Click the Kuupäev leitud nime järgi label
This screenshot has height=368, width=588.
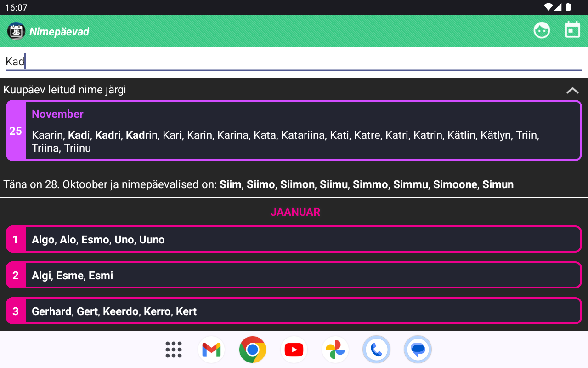pos(65,90)
